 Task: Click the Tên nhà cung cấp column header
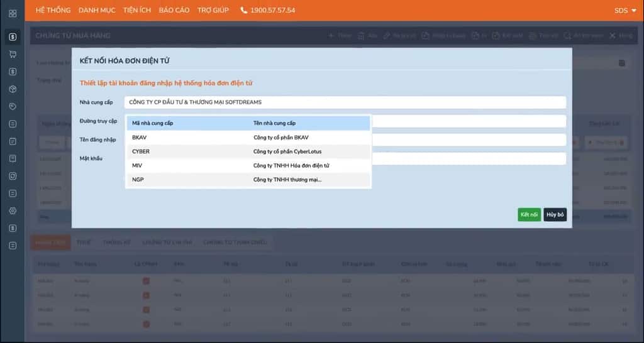tap(274, 123)
